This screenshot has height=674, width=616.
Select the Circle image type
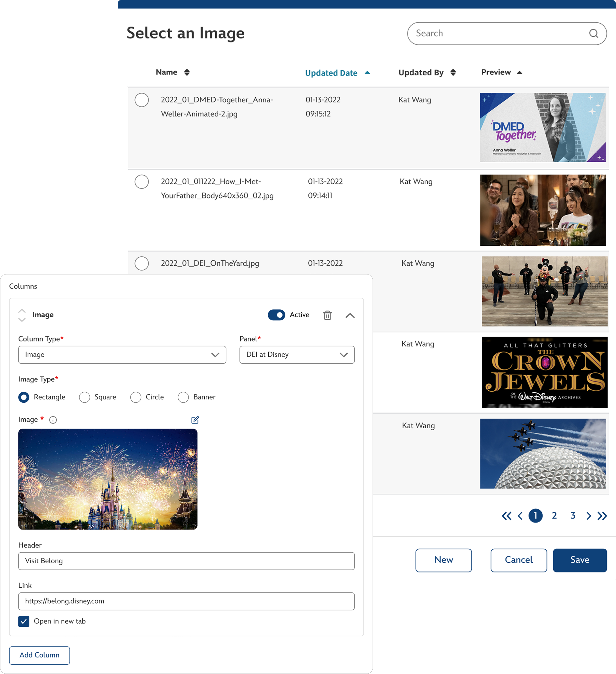point(136,397)
